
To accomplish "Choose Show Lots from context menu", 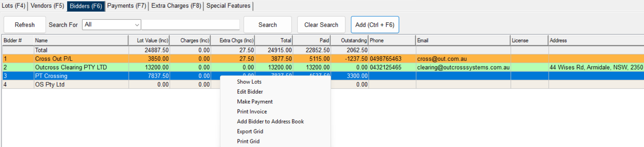I will coord(249,82).
